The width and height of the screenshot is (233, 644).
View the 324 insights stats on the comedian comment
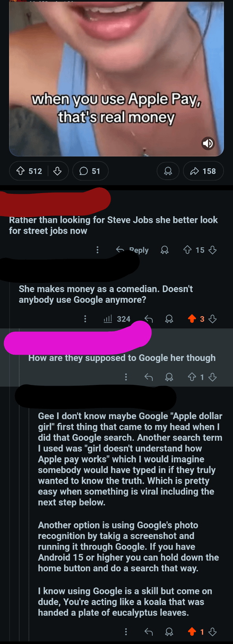click(x=117, y=319)
